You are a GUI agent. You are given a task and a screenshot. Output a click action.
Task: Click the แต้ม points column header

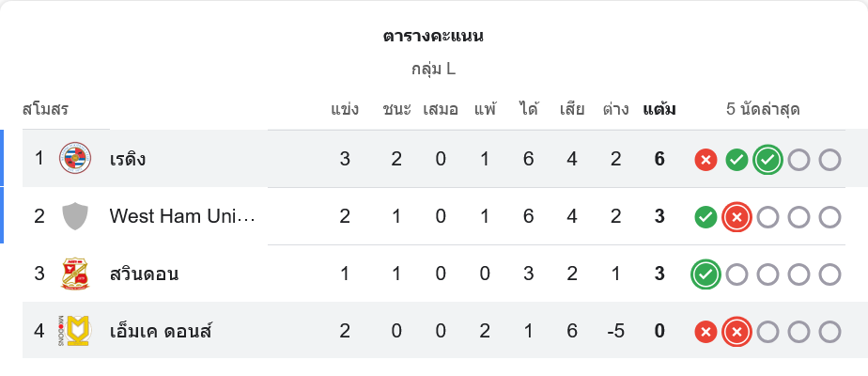659,109
